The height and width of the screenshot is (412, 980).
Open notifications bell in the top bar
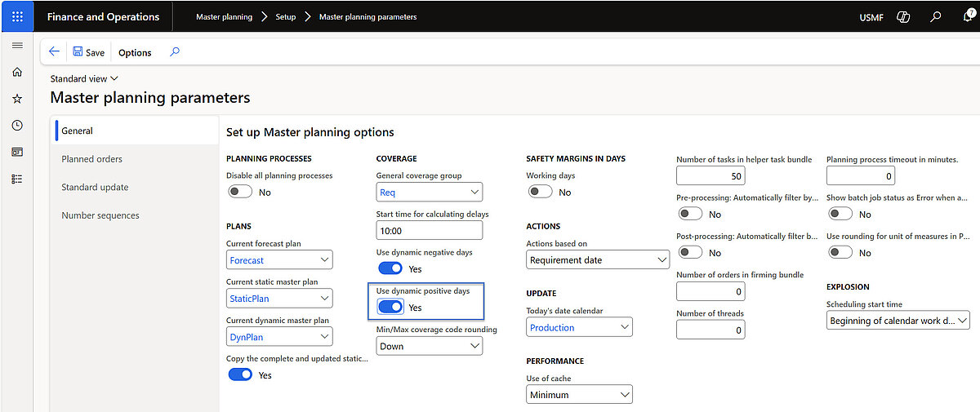tap(968, 16)
